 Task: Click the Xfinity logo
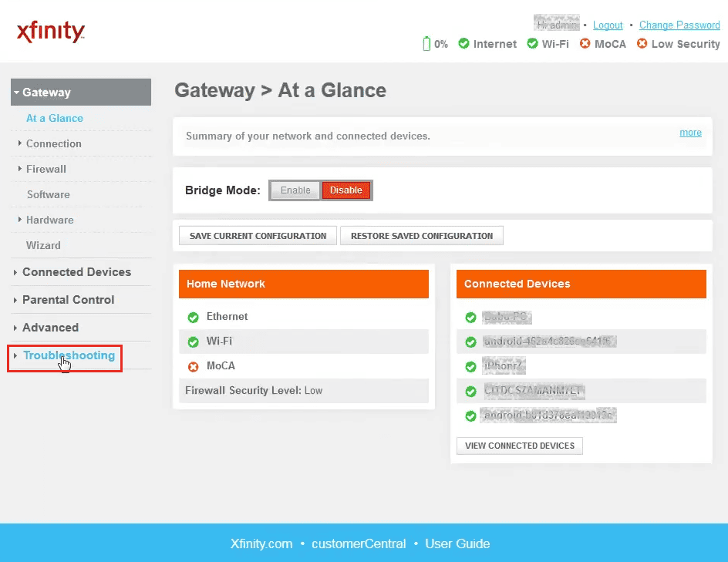pos(51,32)
